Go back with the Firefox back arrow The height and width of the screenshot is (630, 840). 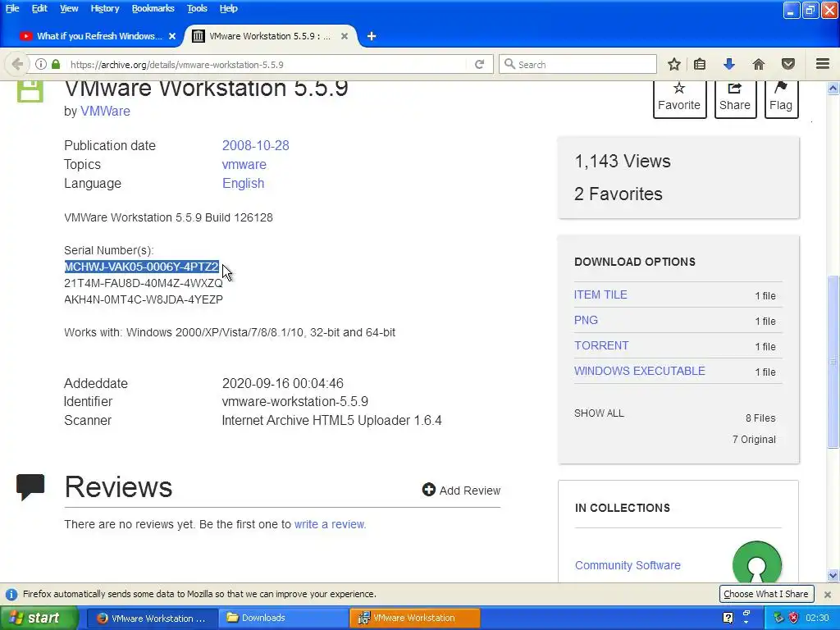coord(17,64)
